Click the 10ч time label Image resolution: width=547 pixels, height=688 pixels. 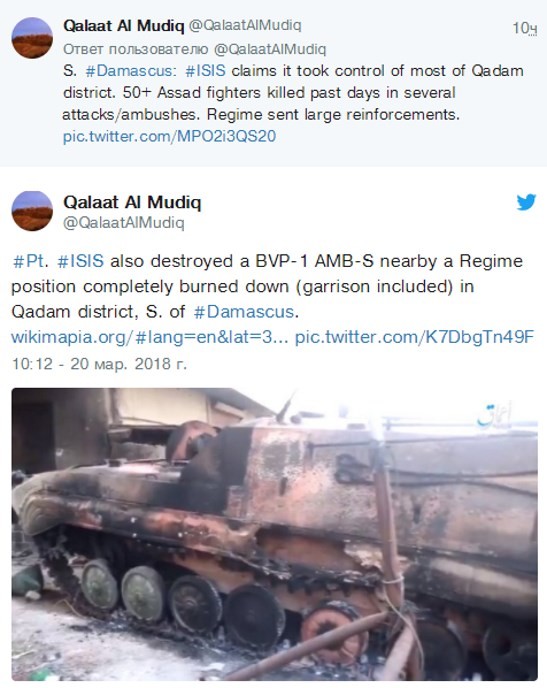point(525,28)
